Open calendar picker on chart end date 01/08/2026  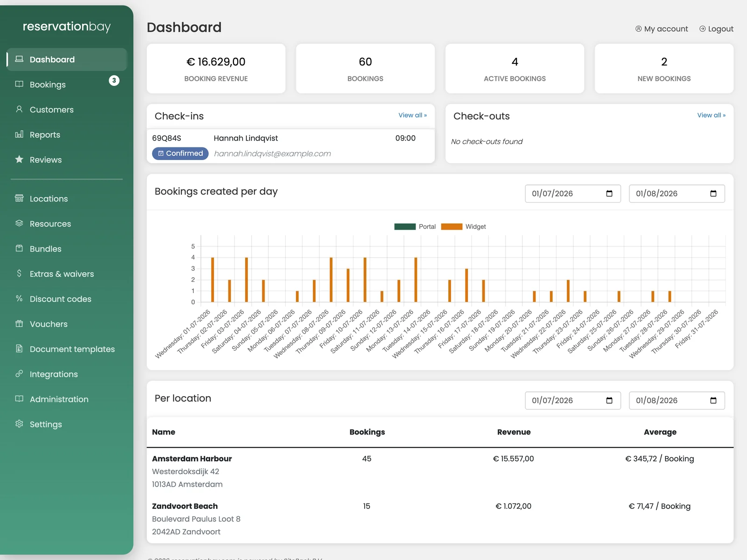(713, 194)
